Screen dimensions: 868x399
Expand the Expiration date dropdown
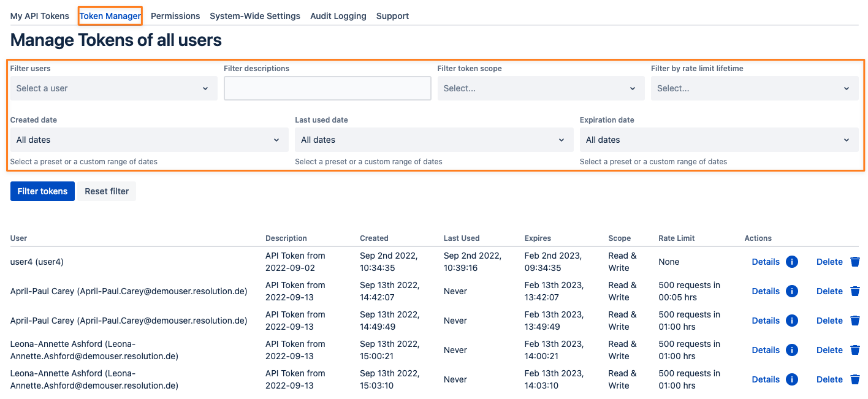(719, 140)
